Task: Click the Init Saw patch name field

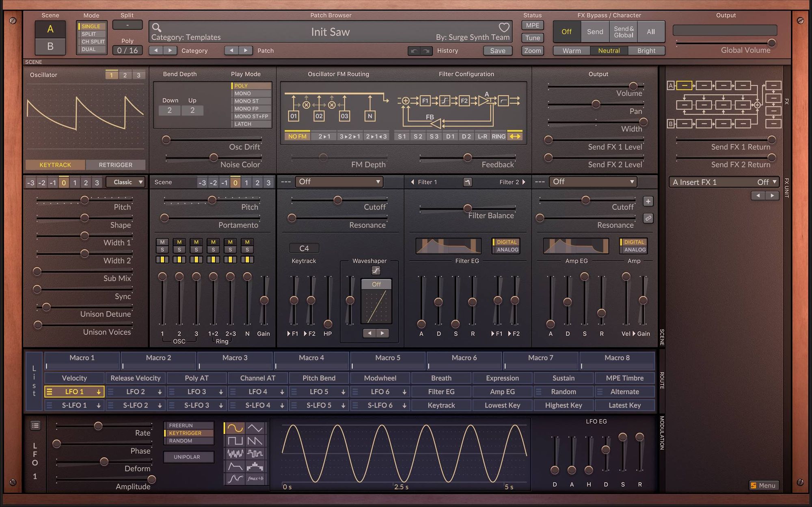Action: pos(330,32)
